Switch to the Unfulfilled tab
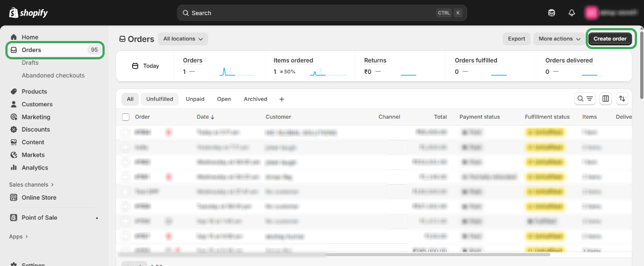644x266 pixels. 160,99
